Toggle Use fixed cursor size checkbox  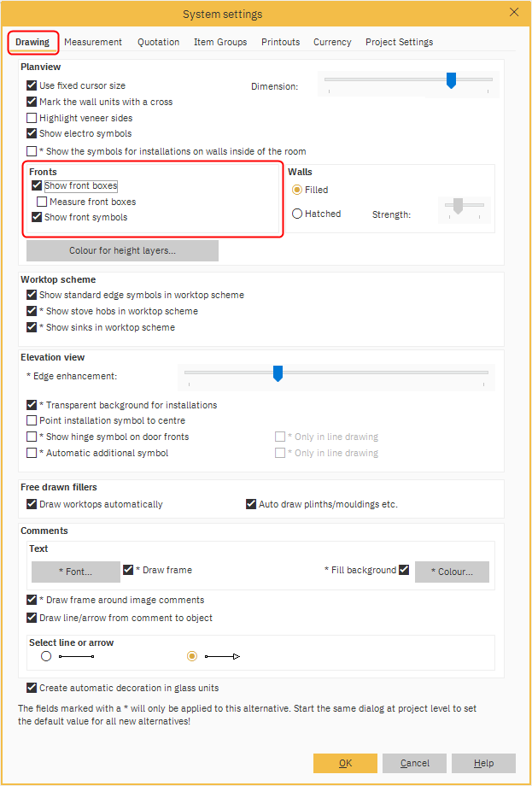coord(32,85)
